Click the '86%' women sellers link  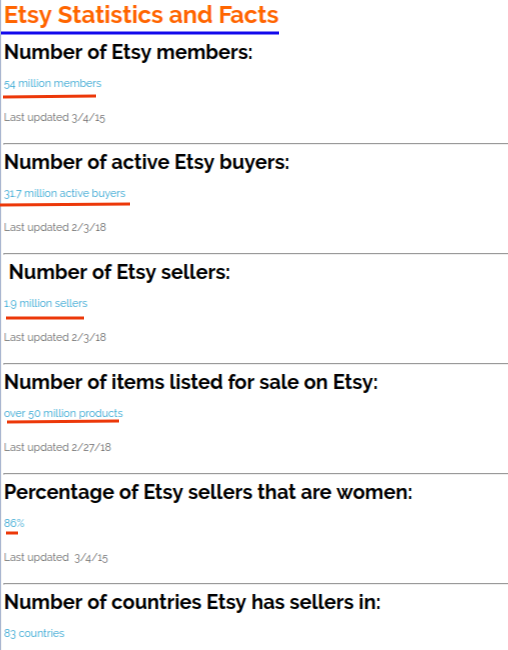(x=14, y=523)
